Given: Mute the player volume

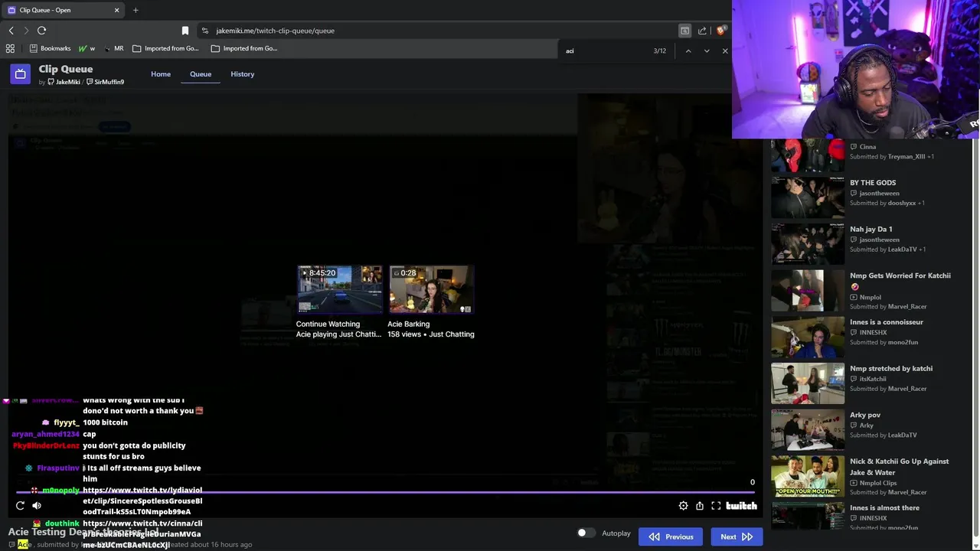Looking at the screenshot, I should (x=37, y=505).
